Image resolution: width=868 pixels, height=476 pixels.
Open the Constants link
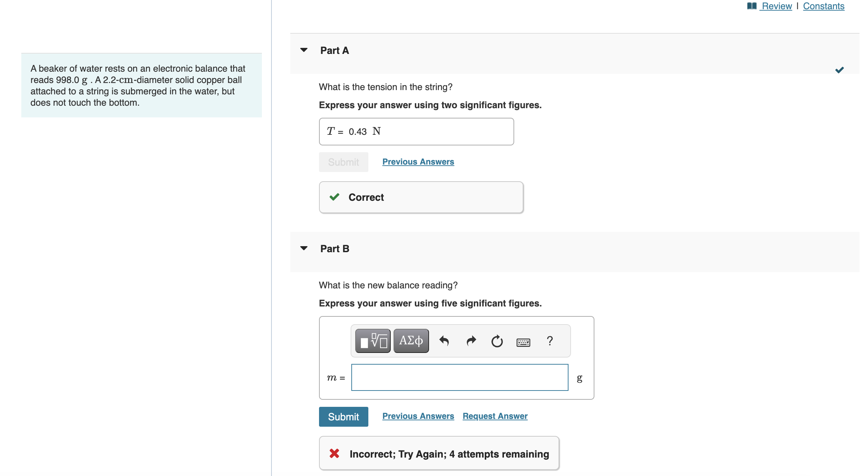824,6
